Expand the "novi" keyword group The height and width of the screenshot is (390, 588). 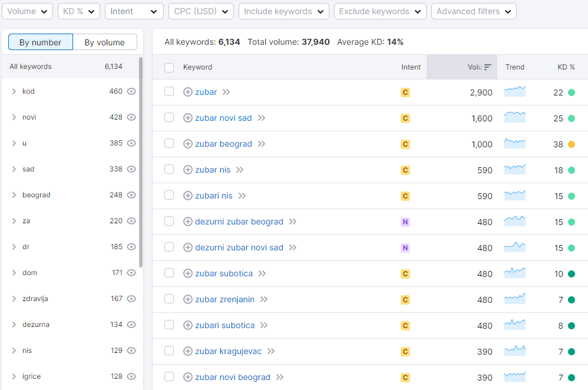coord(14,117)
